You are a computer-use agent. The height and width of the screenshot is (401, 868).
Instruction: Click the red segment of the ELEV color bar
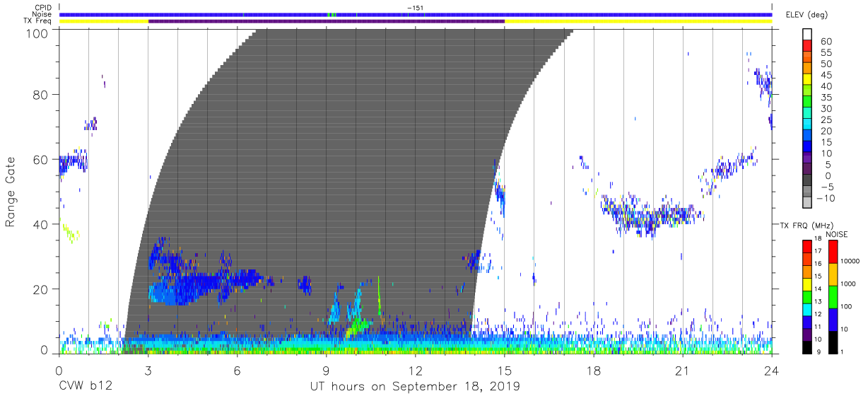point(807,45)
